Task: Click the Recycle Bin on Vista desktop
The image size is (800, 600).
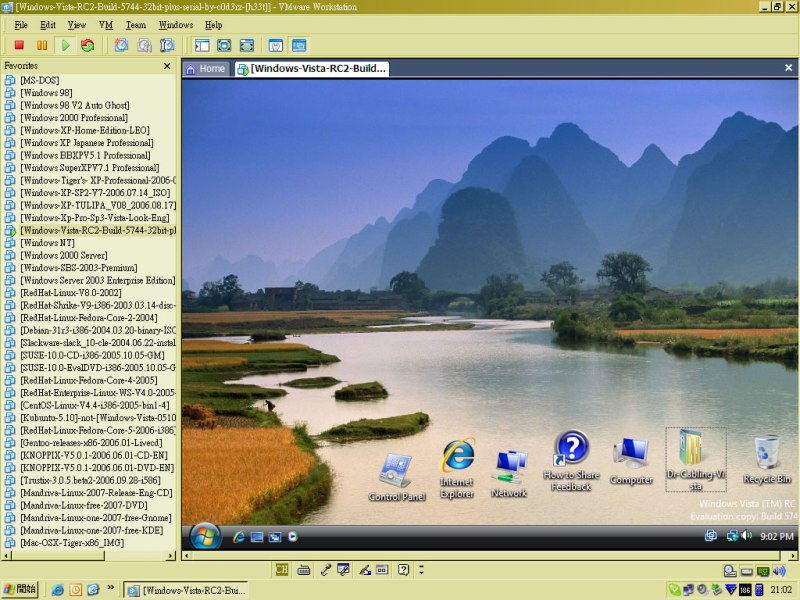Action: coord(767,459)
